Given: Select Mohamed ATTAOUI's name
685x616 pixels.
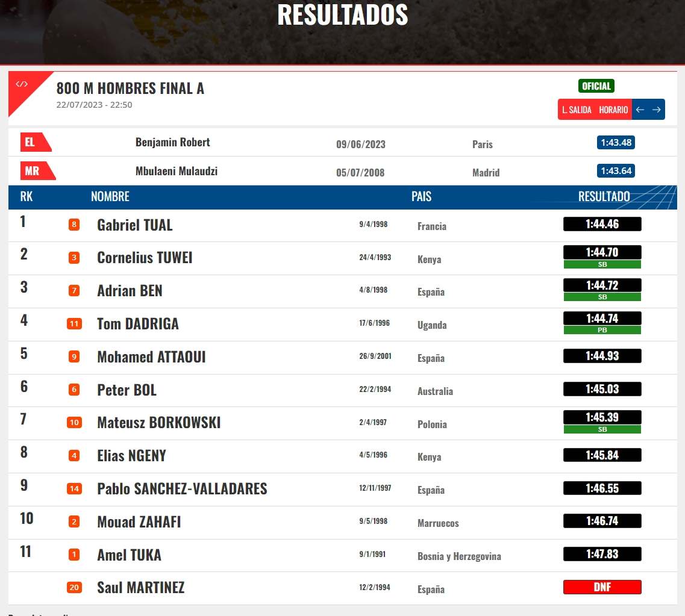Looking at the screenshot, I should [151, 357].
